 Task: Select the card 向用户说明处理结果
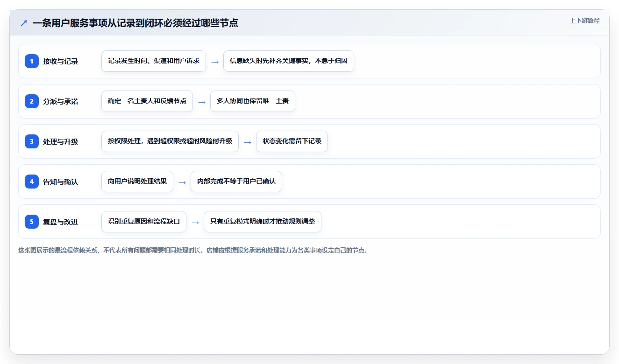pos(137,182)
